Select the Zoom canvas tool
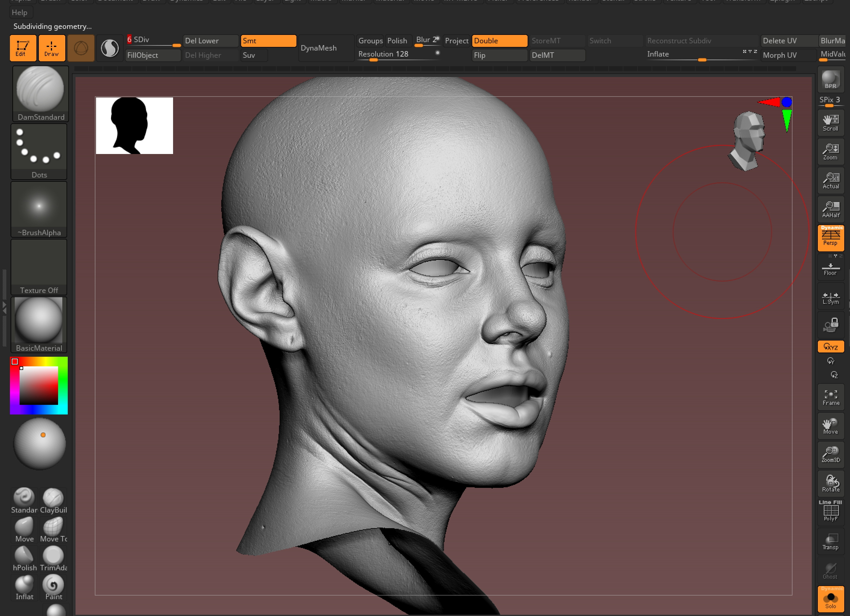Image resolution: width=850 pixels, height=616 pixels. pyautogui.click(x=830, y=152)
